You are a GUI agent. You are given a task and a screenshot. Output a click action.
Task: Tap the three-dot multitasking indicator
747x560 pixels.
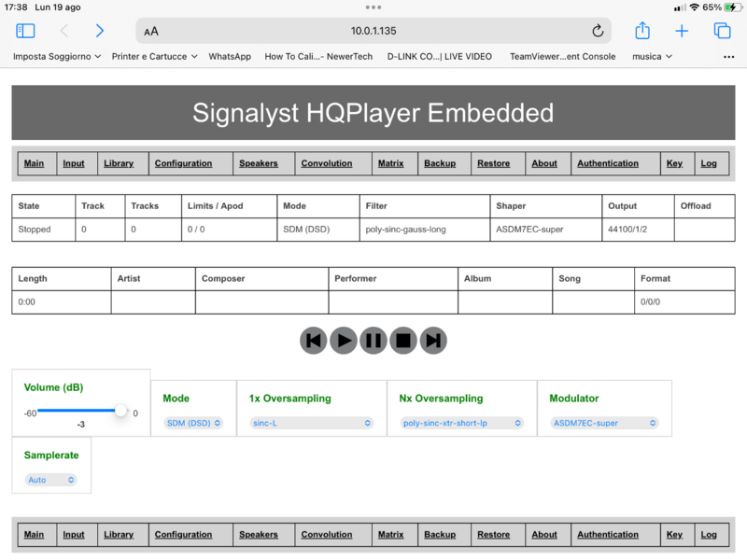[x=373, y=7]
